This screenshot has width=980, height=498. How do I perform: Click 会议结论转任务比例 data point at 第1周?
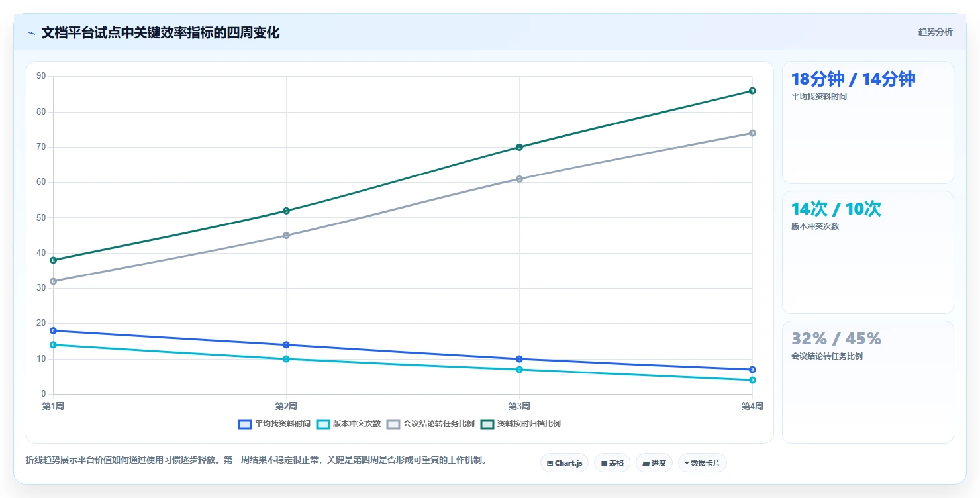tap(54, 281)
